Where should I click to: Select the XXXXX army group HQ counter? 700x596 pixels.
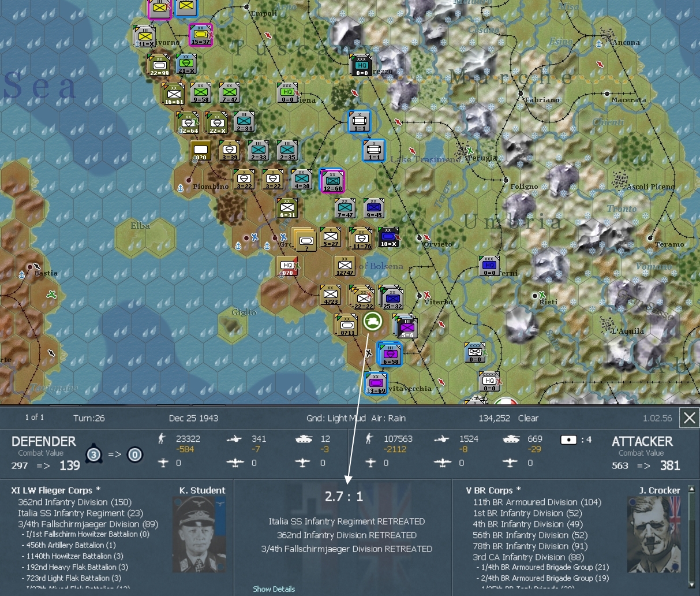[x=489, y=381]
